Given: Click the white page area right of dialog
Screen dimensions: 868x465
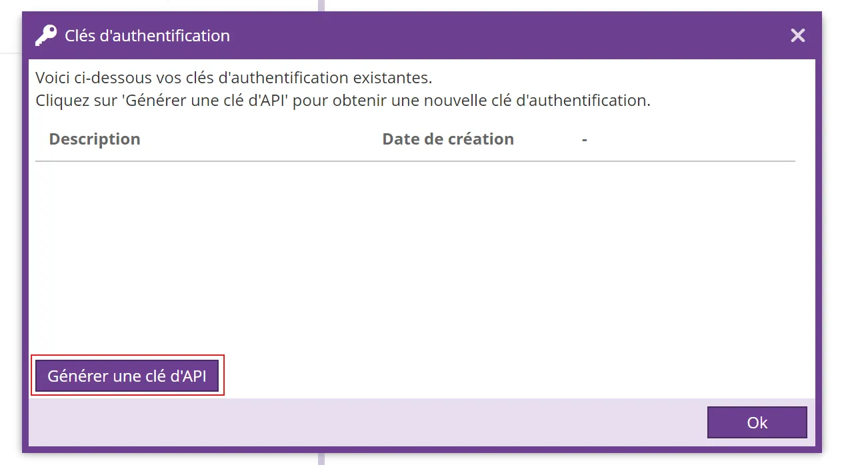Looking at the screenshot, I should coord(845,233).
